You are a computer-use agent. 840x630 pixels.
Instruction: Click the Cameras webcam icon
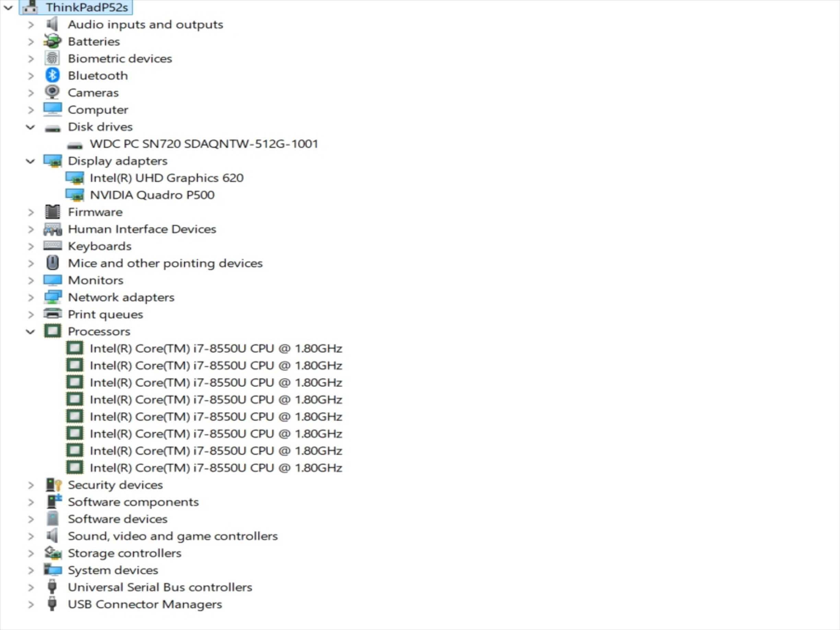52,92
